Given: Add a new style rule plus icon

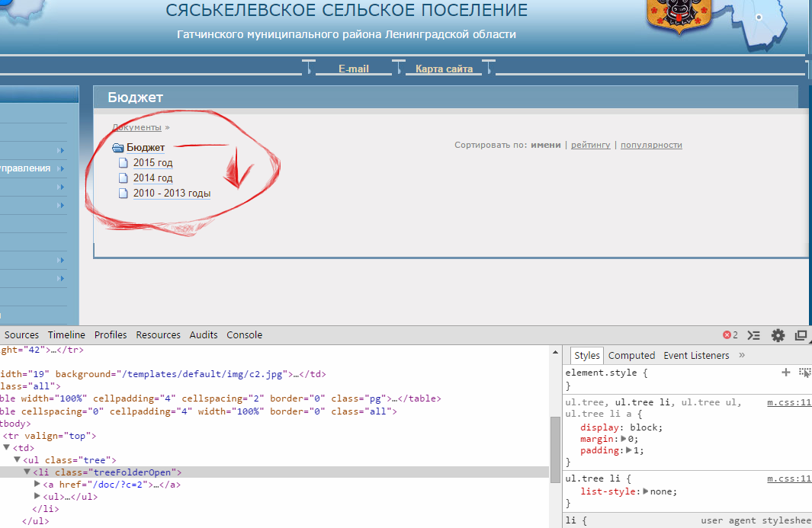Looking at the screenshot, I should 786,373.
